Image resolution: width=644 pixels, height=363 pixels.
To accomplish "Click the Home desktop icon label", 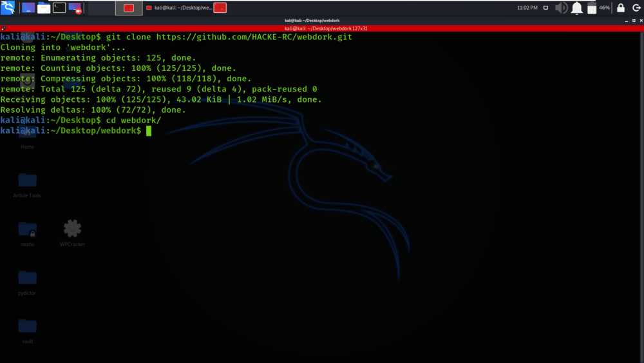I will pos(28,147).
